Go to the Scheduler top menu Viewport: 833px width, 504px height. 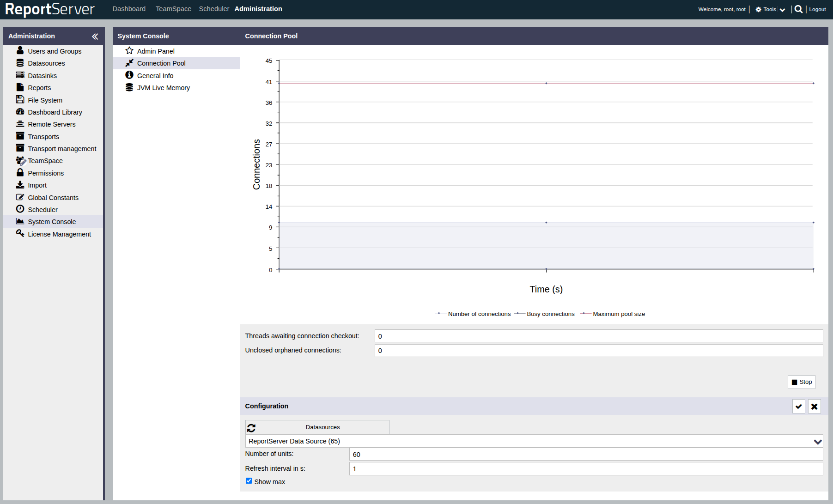coord(214,9)
